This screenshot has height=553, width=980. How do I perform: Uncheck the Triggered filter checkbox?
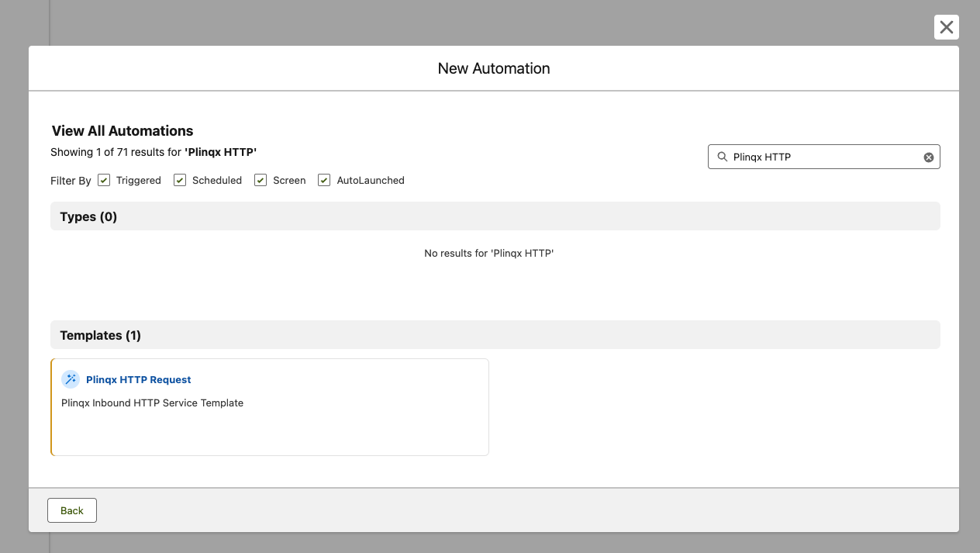(x=104, y=180)
